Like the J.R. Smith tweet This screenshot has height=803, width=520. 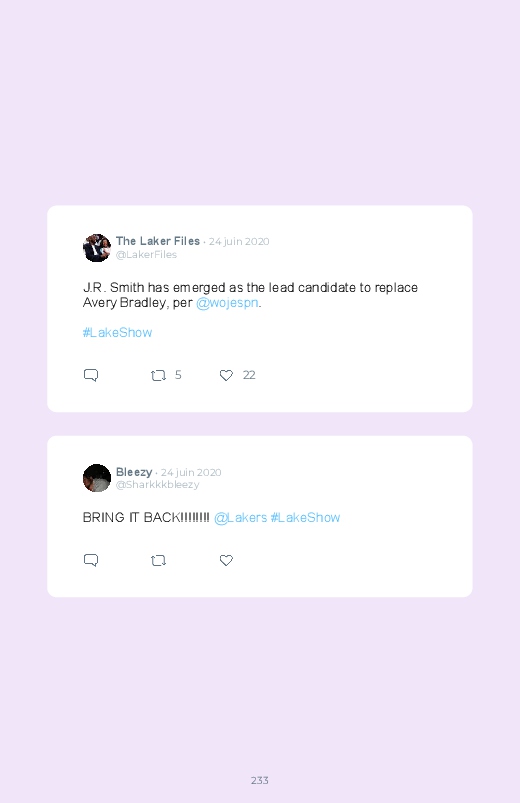226,375
